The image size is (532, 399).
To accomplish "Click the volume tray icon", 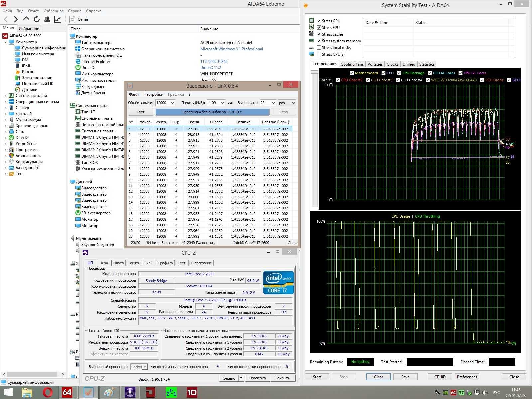I will (x=485, y=393).
